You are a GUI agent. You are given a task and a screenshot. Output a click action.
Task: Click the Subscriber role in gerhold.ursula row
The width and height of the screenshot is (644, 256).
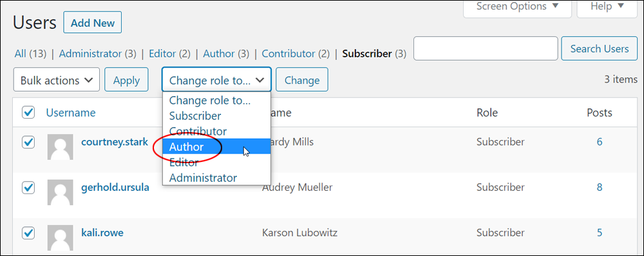pos(500,187)
